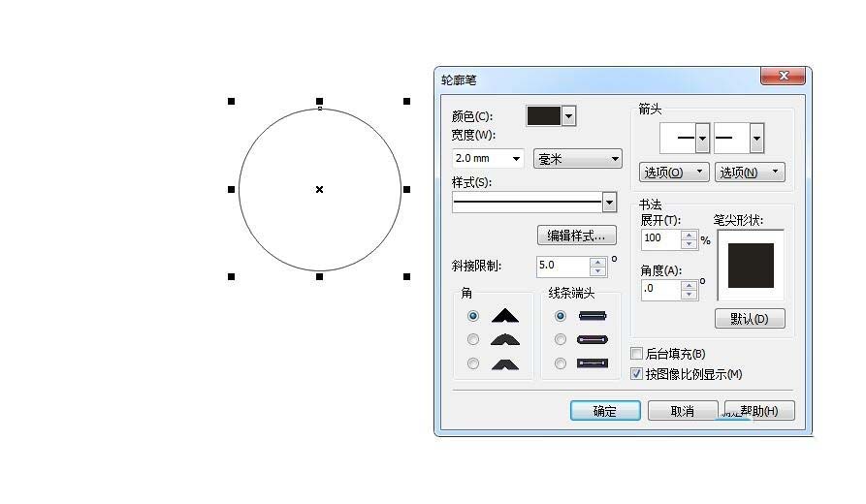Enable the 后台填充 checkbox
The image size is (866, 504).
click(x=636, y=354)
